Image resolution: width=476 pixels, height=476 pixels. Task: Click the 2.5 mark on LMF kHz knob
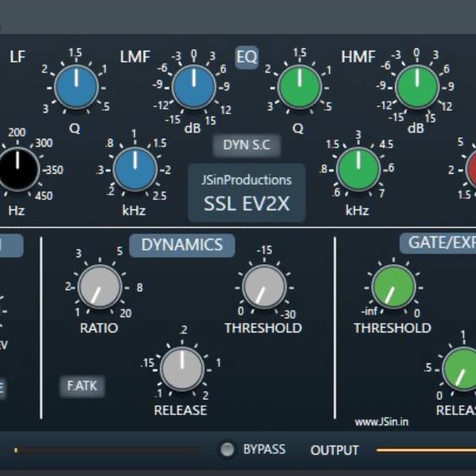click(159, 196)
